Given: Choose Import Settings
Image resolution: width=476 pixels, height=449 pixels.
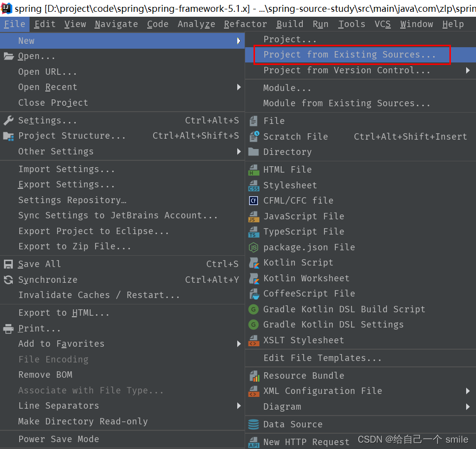Looking at the screenshot, I should click(123, 169).
